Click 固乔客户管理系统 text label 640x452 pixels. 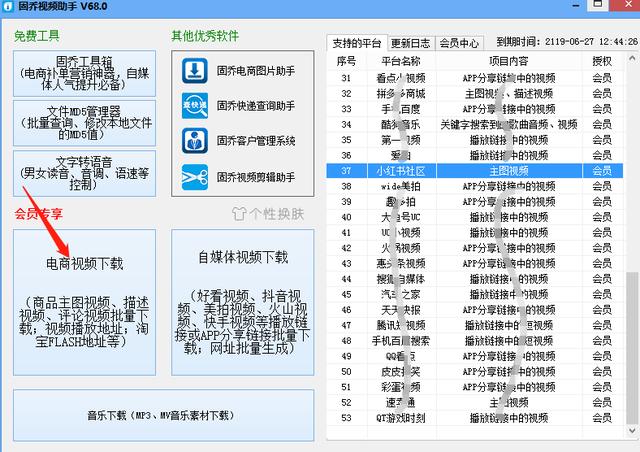(256, 141)
